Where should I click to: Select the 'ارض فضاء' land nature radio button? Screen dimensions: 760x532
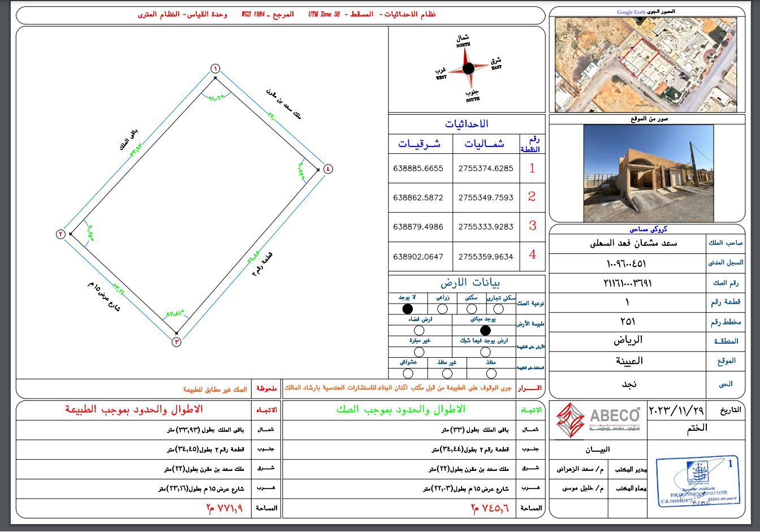click(x=419, y=330)
